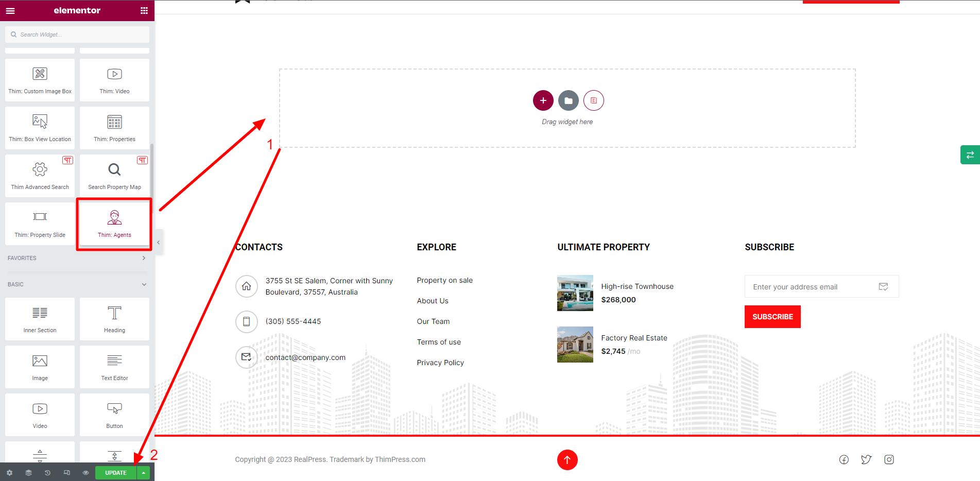Open the Factory Real Estate title link
This screenshot has height=481, width=980.
pyautogui.click(x=634, y=338)
